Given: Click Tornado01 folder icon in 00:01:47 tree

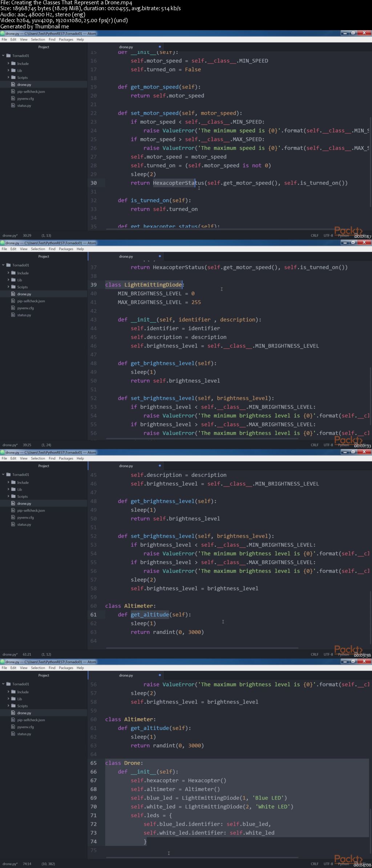Looking at the screenshot, I should tap(8, 56).
